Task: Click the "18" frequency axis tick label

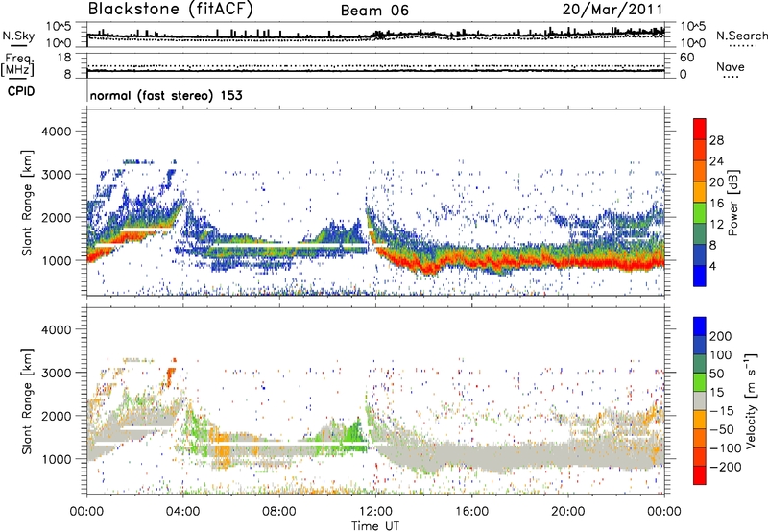Action: click(64, 58)
